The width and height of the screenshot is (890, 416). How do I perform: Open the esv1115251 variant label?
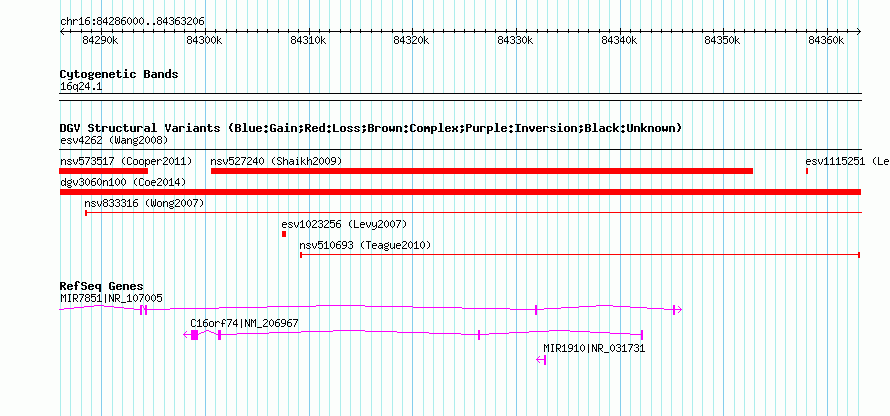point(847,161)
